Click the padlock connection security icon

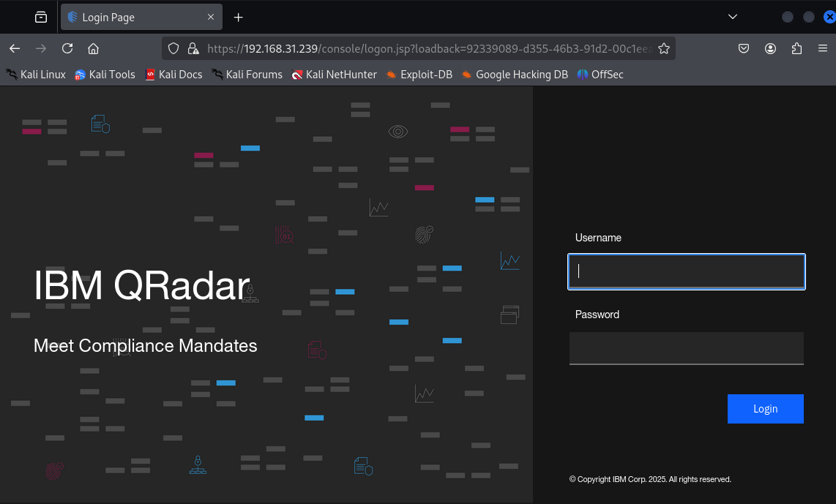(x=193, y=48)
